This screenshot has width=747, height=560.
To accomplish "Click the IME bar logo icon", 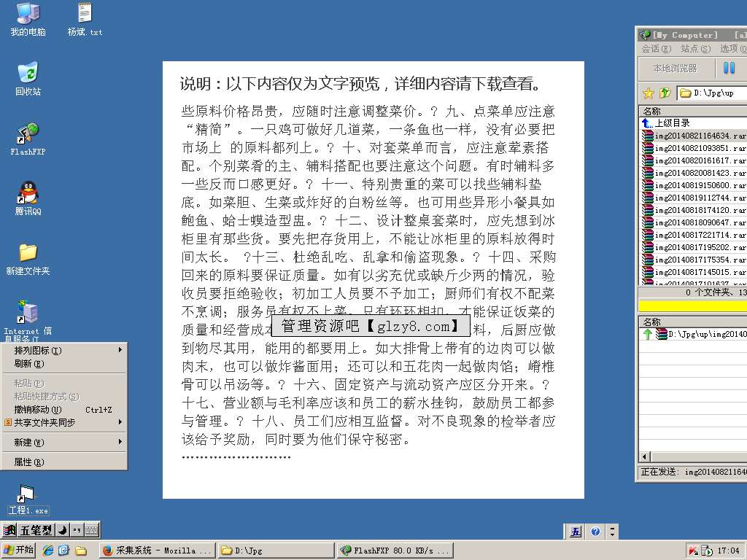I will (9, 529).
